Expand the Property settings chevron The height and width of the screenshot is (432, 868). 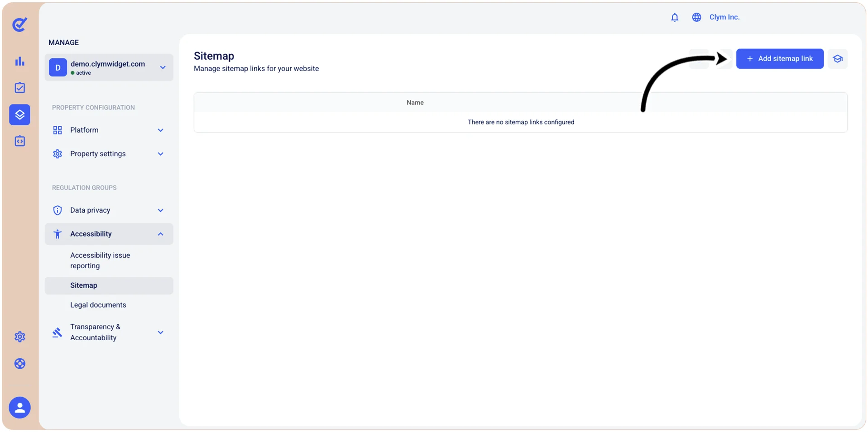[160, 154]
